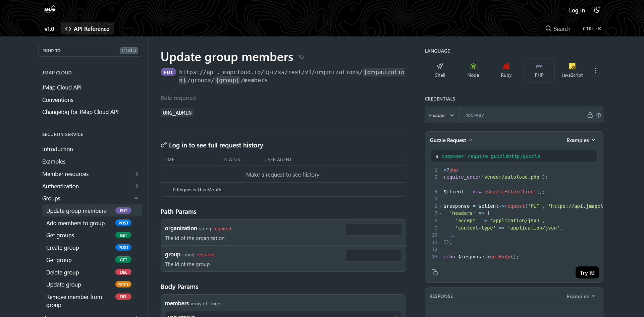Expand the Member resources section
Screen dimensions: 644x317
click(x=137, y=174)
